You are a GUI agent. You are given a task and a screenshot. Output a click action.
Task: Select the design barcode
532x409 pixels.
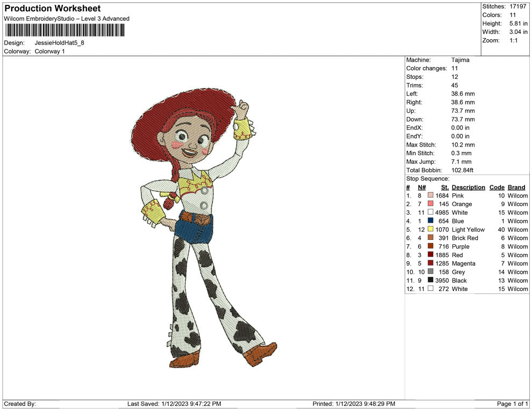click(64, 30)
